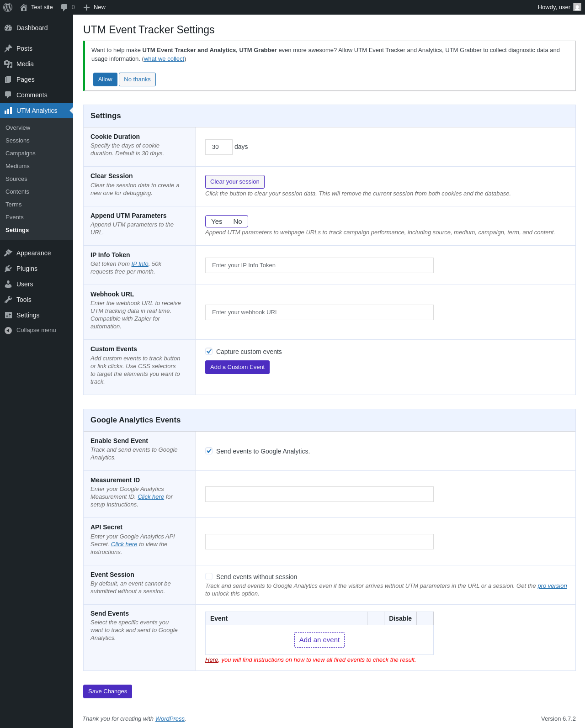Click the plus icon next to New

[86, 7]
